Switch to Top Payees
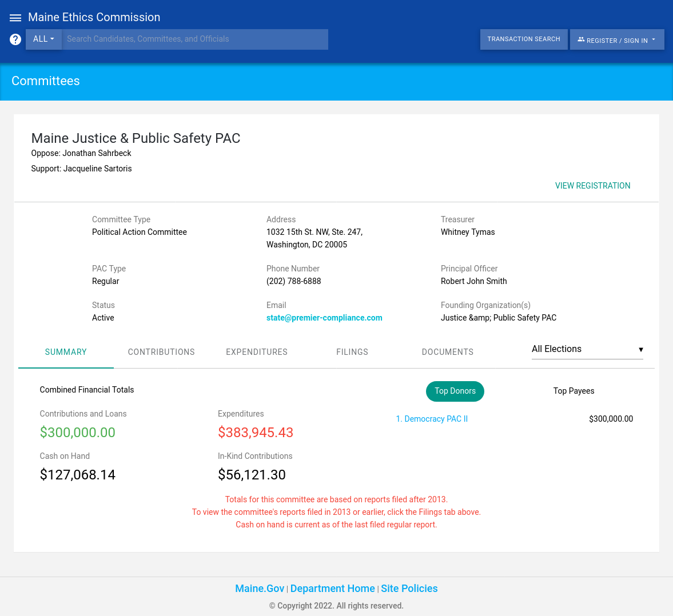 tap(574, 391)
